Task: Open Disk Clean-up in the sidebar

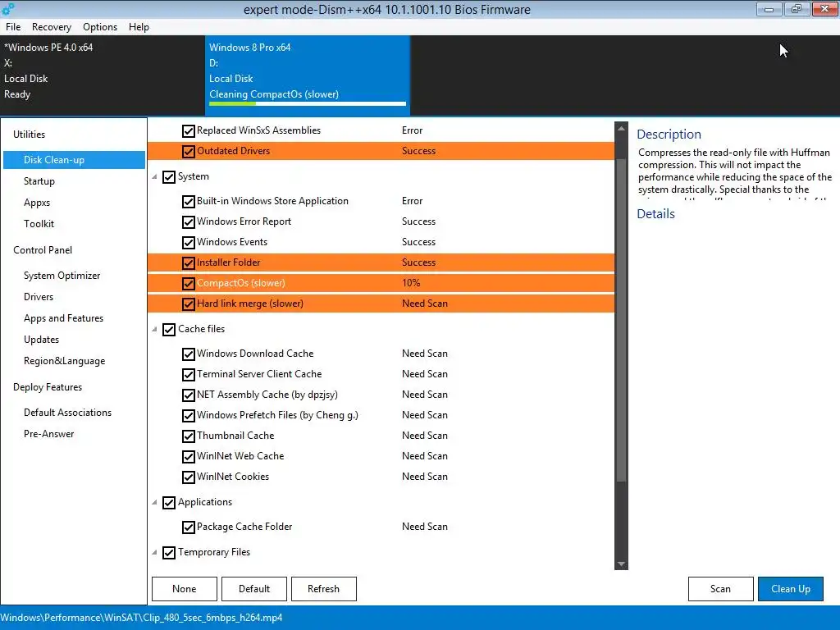Action: tap(74, 160)
